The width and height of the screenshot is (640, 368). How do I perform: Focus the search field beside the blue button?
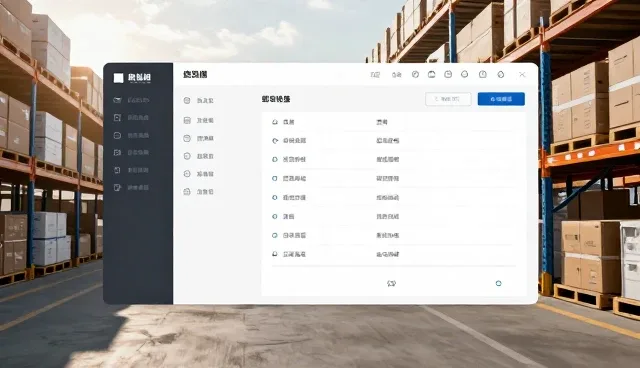pos(448,99)
